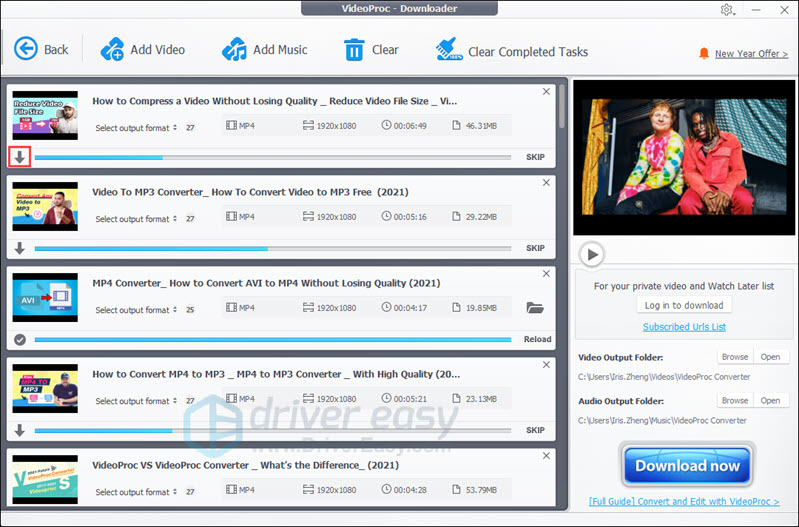
Task: Remove Convert MP4 to MP3 item with X
Action: pyautogui.click(x=546, y=365)
